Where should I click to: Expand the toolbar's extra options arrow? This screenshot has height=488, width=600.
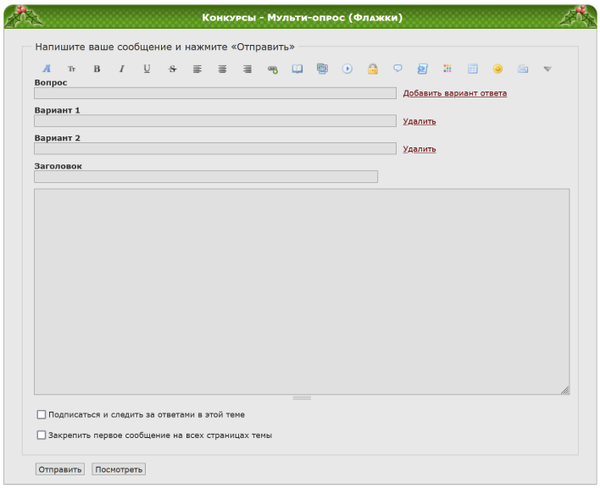(547, 69)
